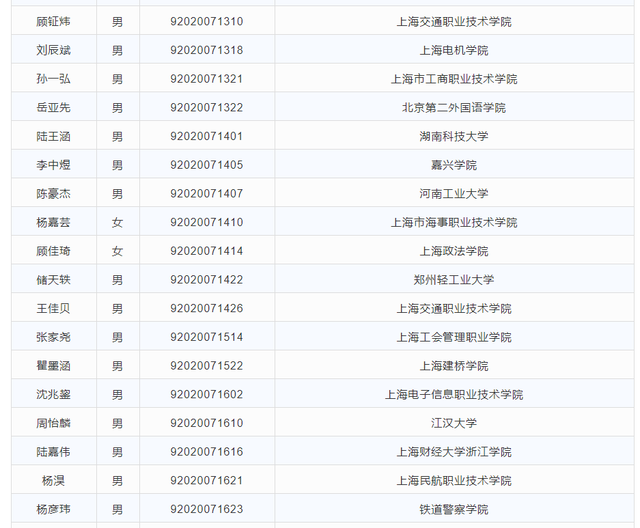
Task: Click ID number 92020071318
Action: [x=207, y=50]
